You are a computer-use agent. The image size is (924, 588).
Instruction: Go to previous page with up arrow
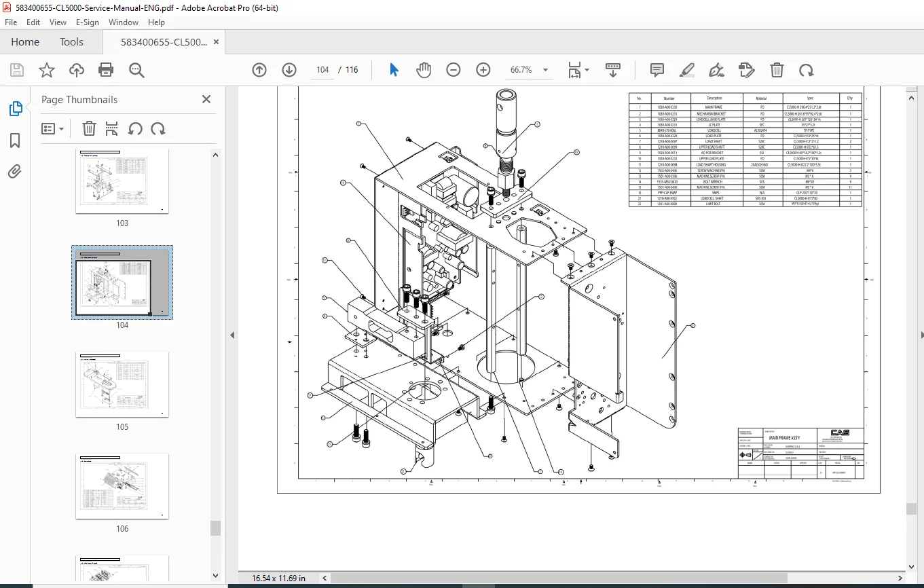[x=259, y=70]
